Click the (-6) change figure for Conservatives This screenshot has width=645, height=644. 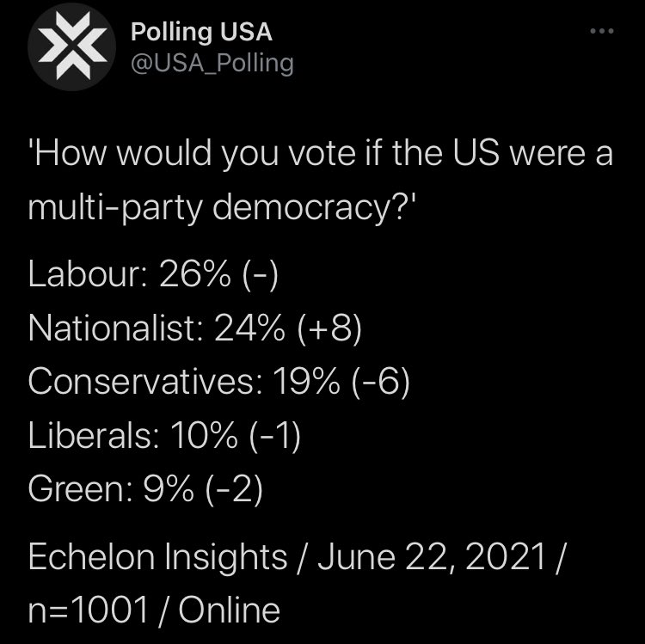(x=381, y=382)
